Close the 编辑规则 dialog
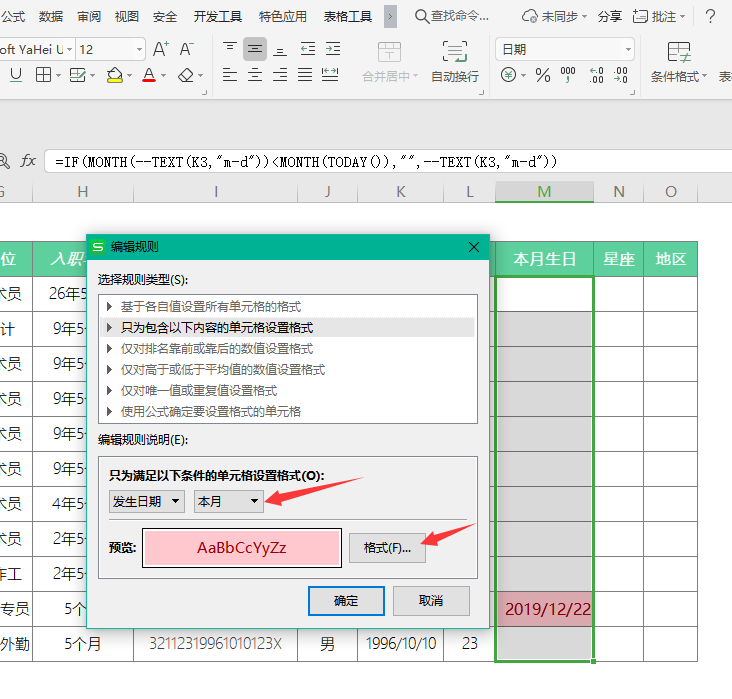The width and height of the screenshot is (732, 699). [x=474, y=247]
